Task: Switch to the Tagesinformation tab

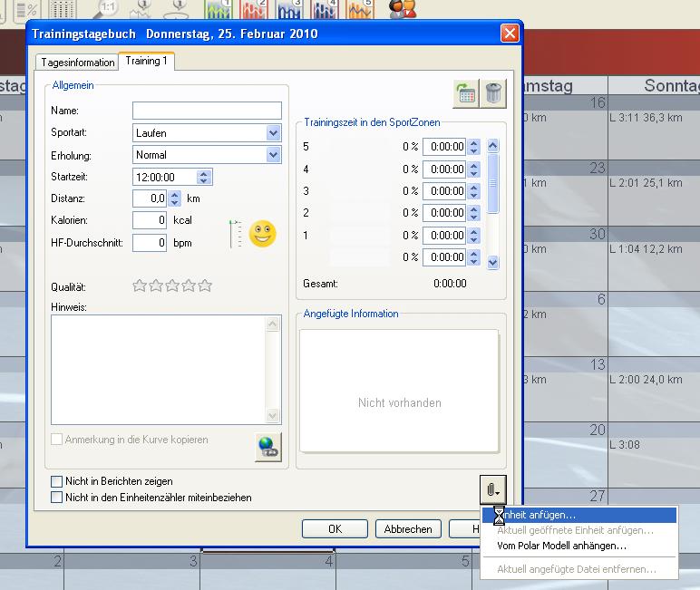Action: pyautogui.click(x=78, y=63)
